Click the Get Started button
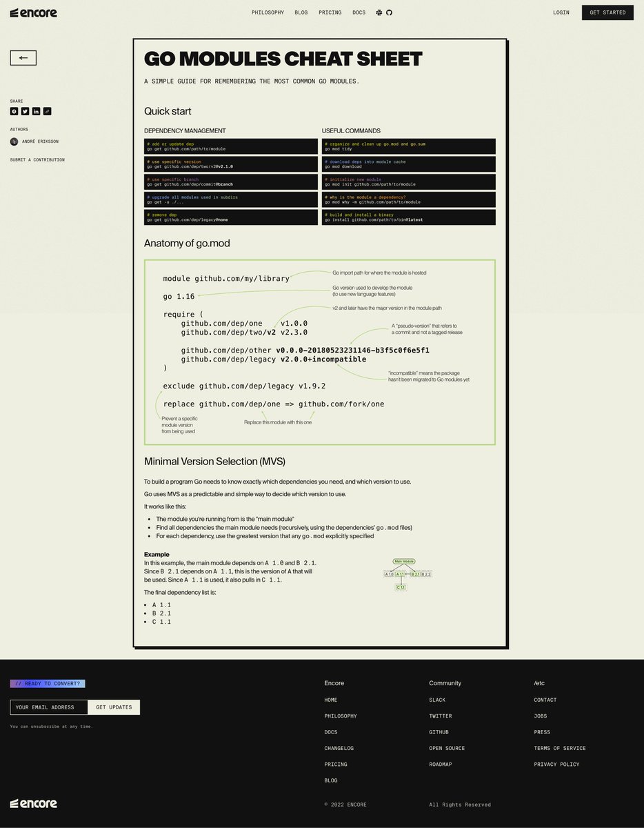Viewport: 644px width, 828px height. coord(607,12)
